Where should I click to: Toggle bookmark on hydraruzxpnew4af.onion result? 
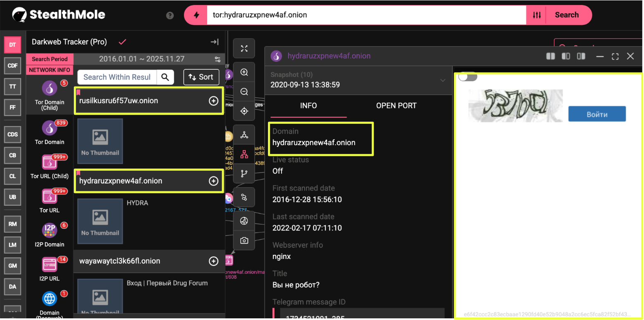[x=78, y=173]
